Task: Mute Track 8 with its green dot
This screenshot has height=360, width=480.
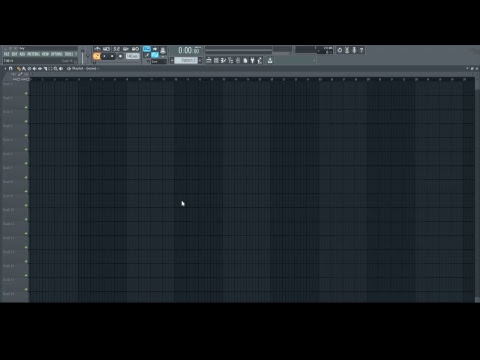Action: coord(26,191)
